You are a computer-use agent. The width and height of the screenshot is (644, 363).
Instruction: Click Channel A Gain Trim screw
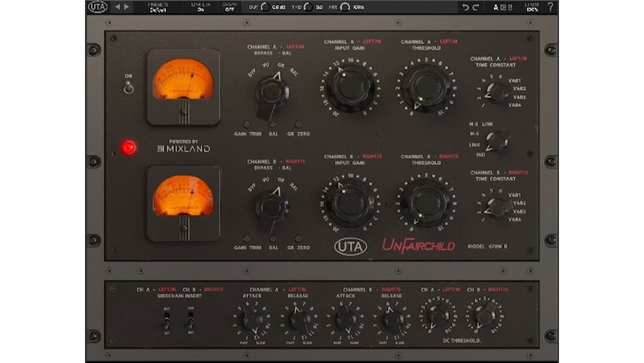pos(247,124)
